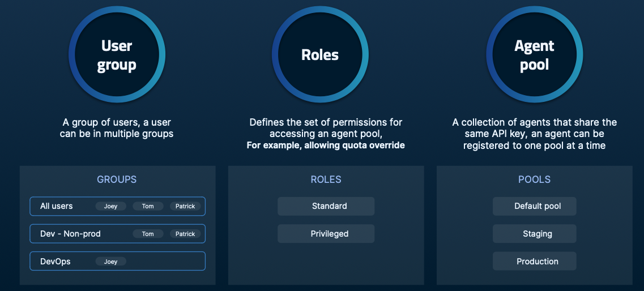The height and width of the screenshot is (291, 644).
Task: Click the User group circle graphic
Action: coord(117,55)
